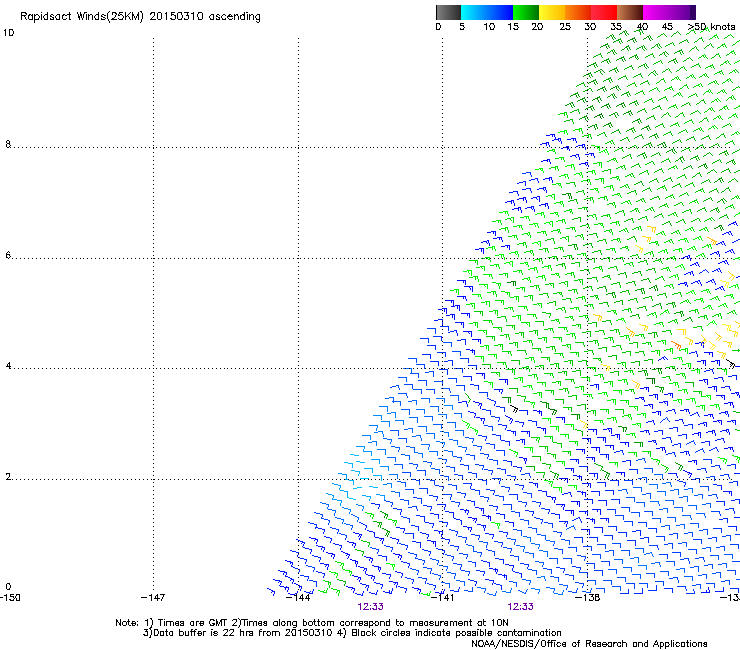Click the '>50 knots' legend label
Viewport: 740px width, 650px height.
pyautogui.click(x=711, y=27)
